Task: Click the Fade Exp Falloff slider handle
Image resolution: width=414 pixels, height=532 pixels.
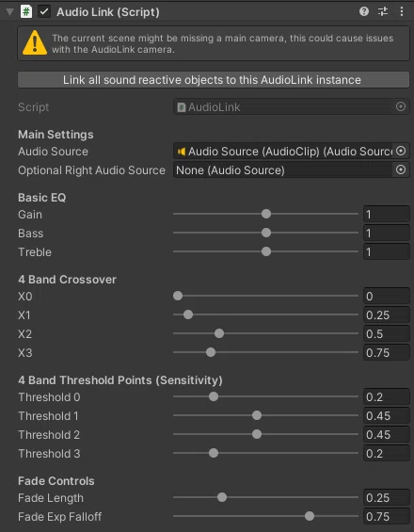Action: (x=310, y=516)
